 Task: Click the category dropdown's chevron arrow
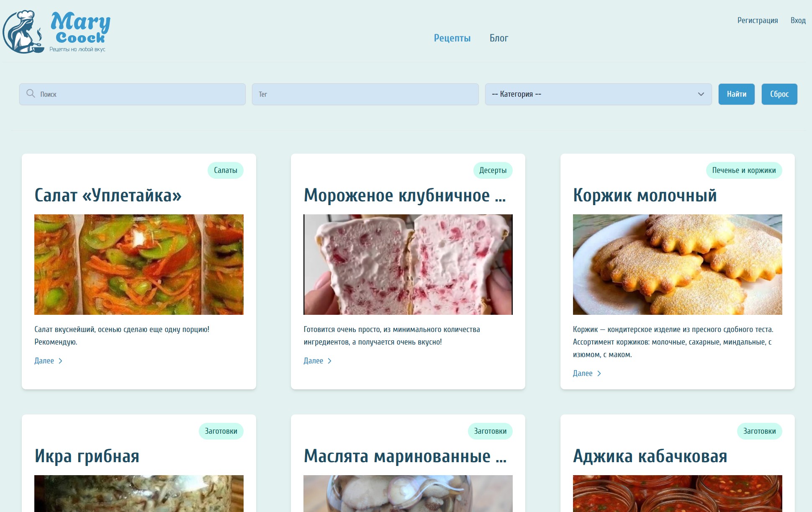699,94
